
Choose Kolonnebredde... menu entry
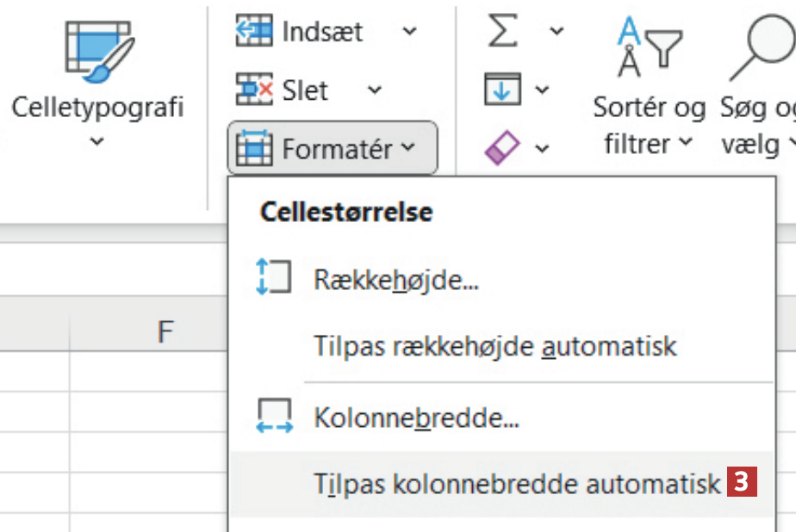(416, 419)
